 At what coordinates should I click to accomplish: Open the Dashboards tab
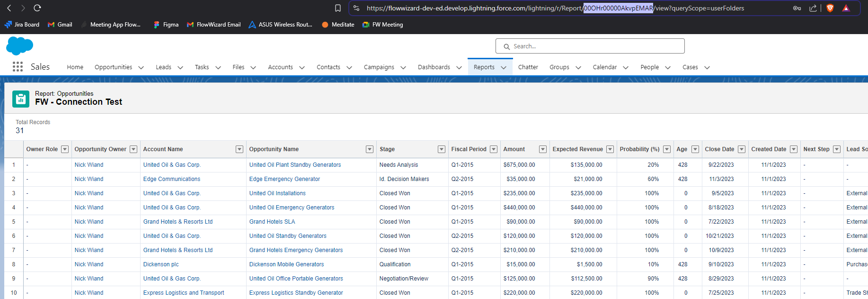pyautogui.click(x=434, y=67)
